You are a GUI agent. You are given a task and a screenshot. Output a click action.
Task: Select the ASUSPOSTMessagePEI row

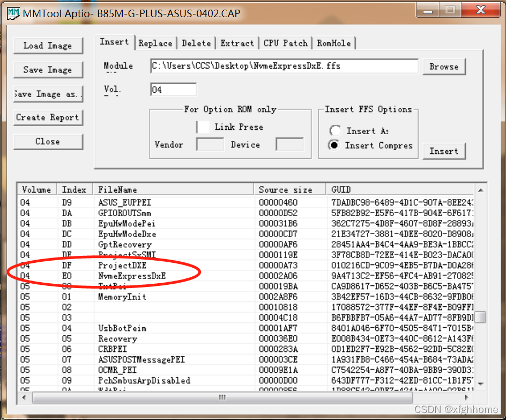pyautogui.click(x=245, y=359)
